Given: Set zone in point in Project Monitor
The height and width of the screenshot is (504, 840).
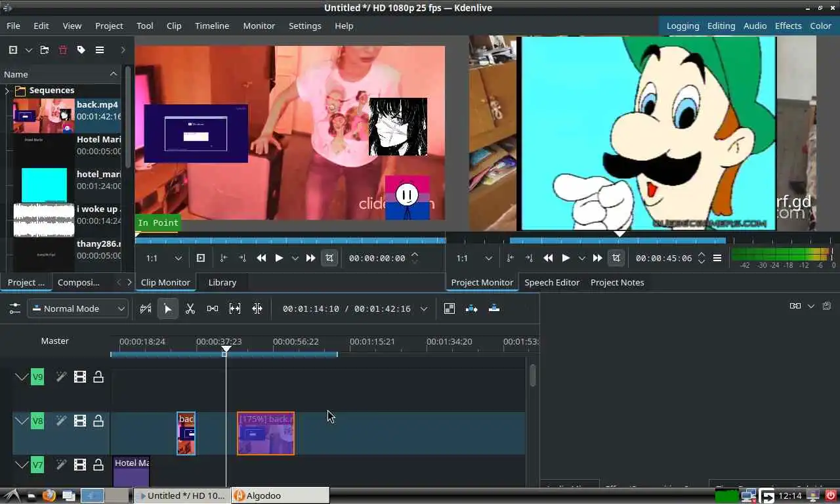Looking at the screenshot, I should [511, 258].
